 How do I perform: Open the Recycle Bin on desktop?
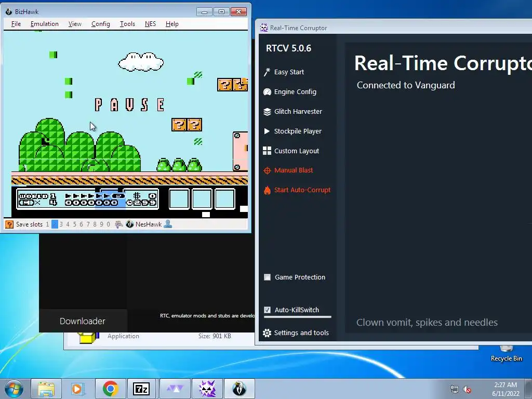click(506, 354)
